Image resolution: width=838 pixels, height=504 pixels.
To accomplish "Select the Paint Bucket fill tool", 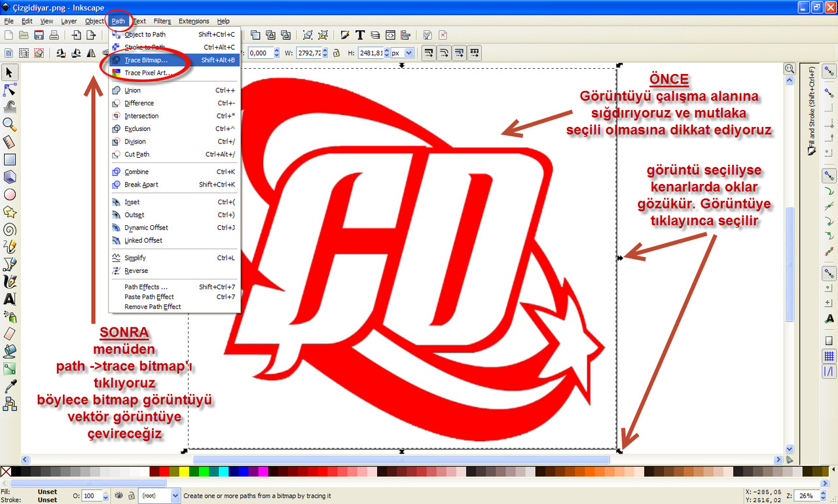I will (10, 351).
